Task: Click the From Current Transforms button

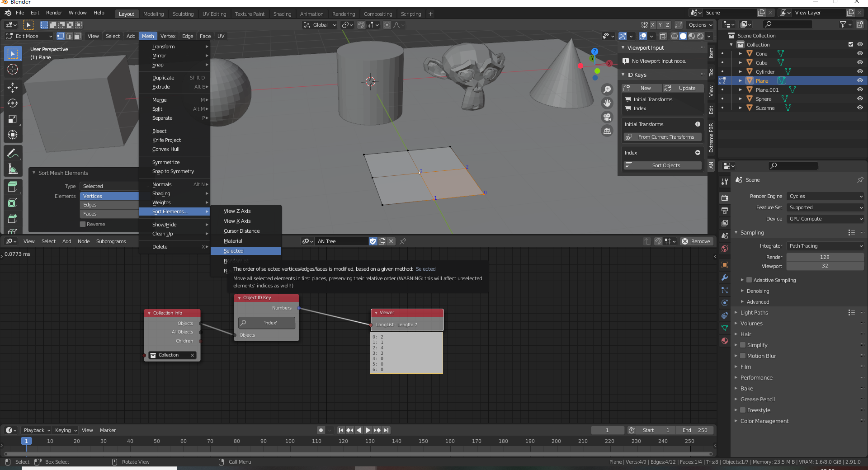Action: coord(663,137)
